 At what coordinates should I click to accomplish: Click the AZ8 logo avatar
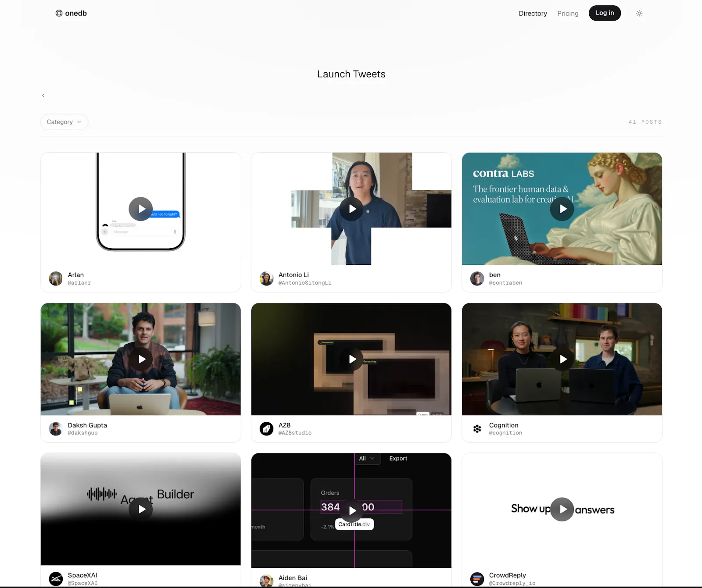(x=266, y=429)
